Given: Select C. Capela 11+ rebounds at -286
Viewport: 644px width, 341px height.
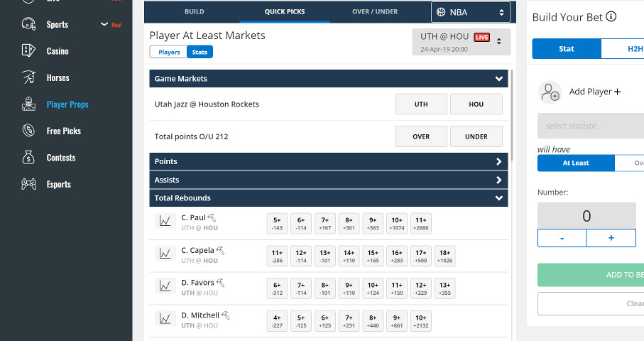Looking at the screenshot, I should pos(277,256).
